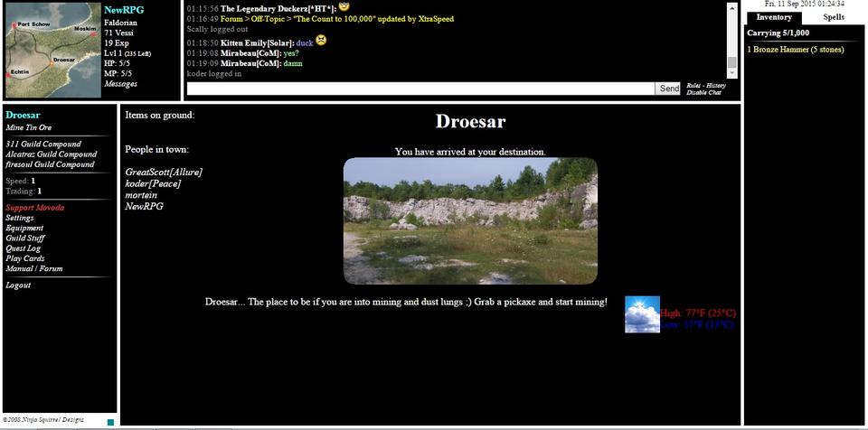This screenshot has height=430, width=868.
Task: Click the chat scrollbar's down arrow
Action: click(x=732, y=75)
